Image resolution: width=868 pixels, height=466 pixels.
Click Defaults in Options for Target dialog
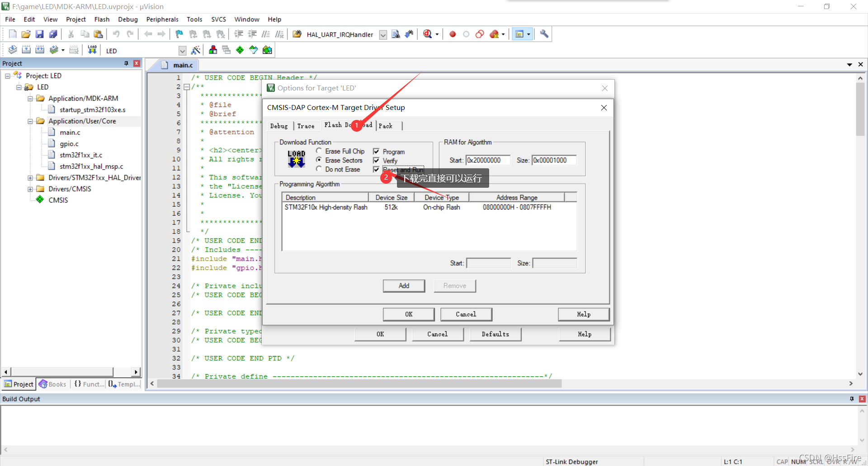[x=495, y=334]
